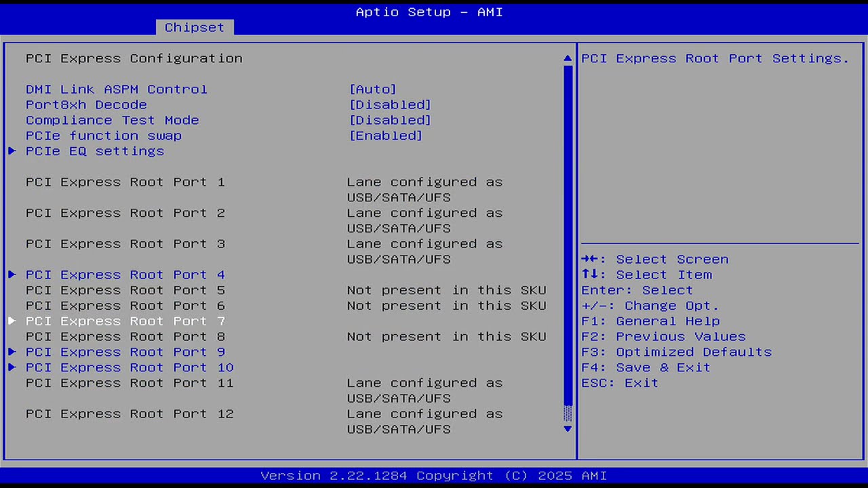
Task: Open PCI Express Root Port 10 submenu
Action: (x=130, y=367)
